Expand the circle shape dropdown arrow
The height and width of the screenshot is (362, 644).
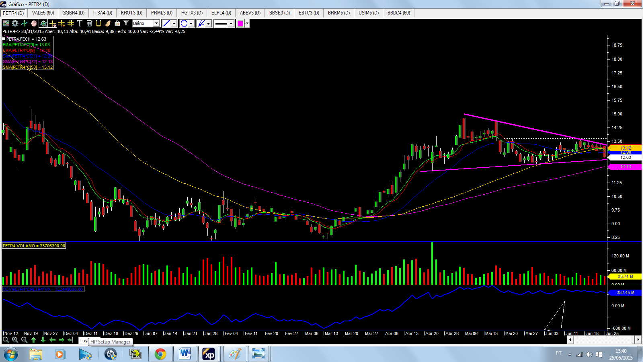[x=191, y=23]
